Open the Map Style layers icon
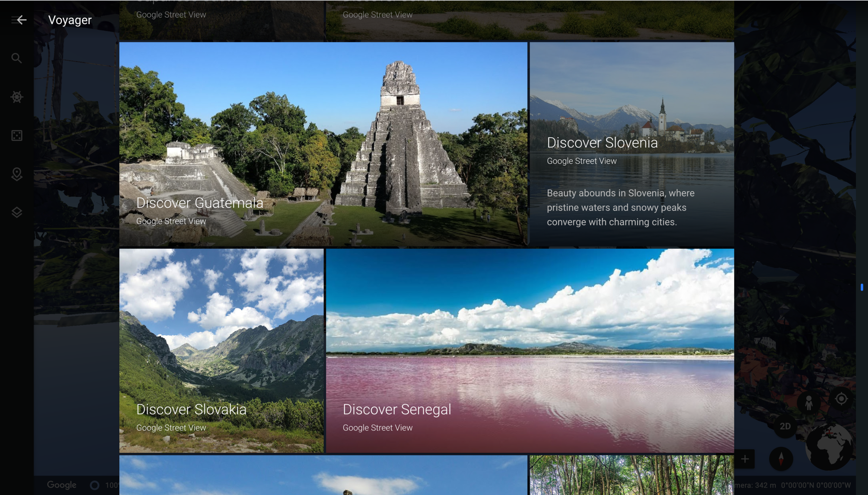The width and height of the screenshot is (868, 495). coord(17,212)
